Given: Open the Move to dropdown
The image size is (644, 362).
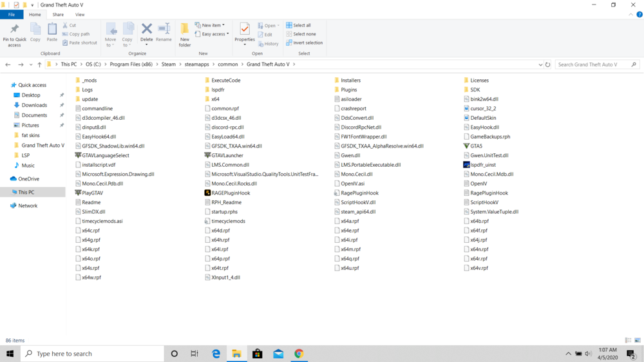Looking at the screenshot, I should coord(111,35).
